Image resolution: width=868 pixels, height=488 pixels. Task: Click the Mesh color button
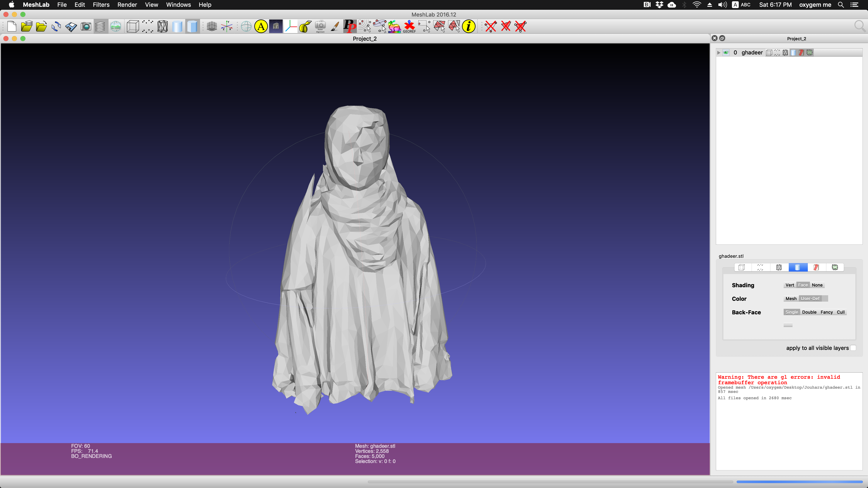point(791,299)
